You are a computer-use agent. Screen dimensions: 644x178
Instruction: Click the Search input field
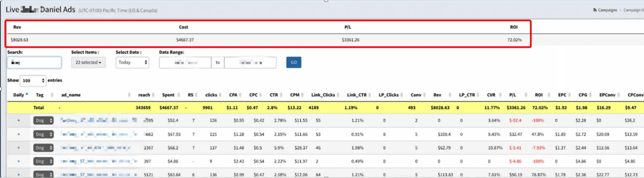coord(35,63)
